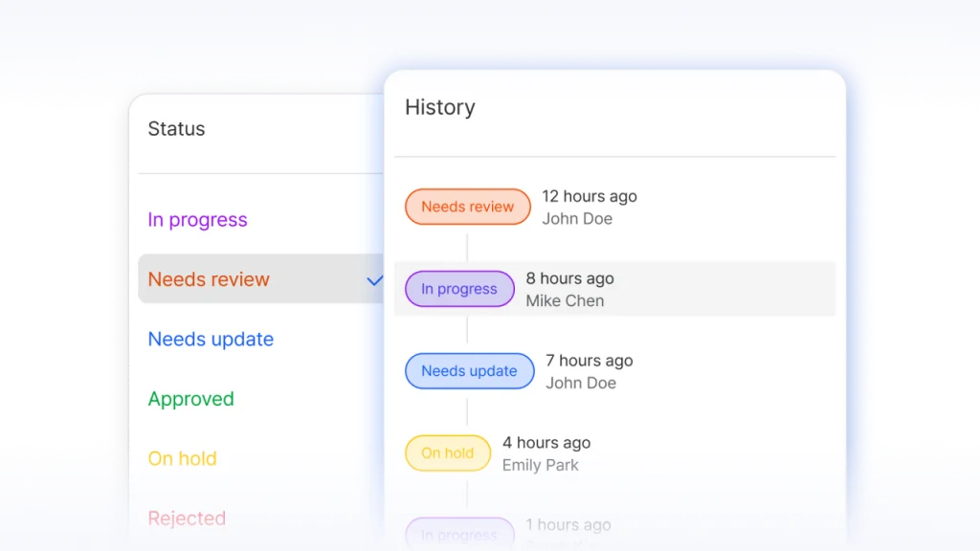The width and height of the screenshot is (980, 551).
Task: Set status to Approved
Action: tap(190, 399)
